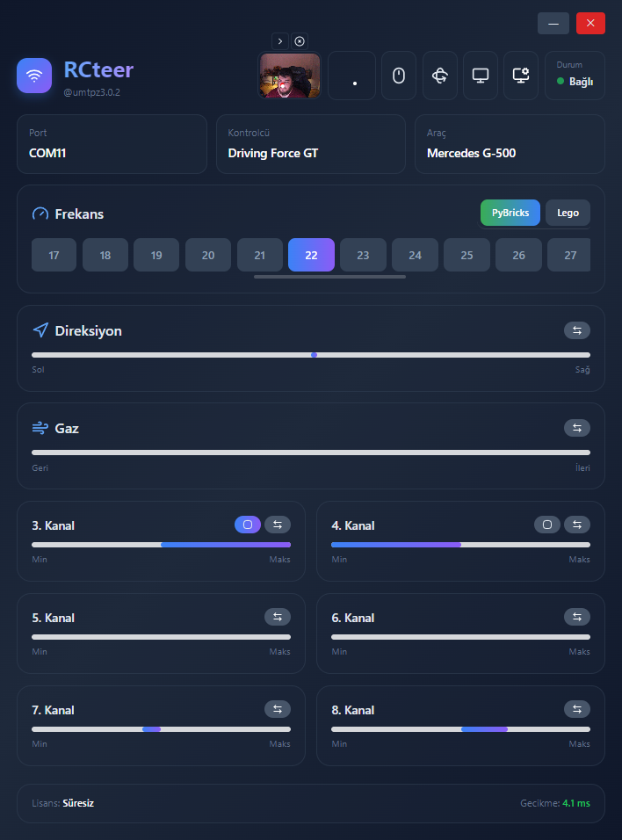Open the display settings gear icon
The height and width of the screenshot is (840, 622).
(521, 76)
